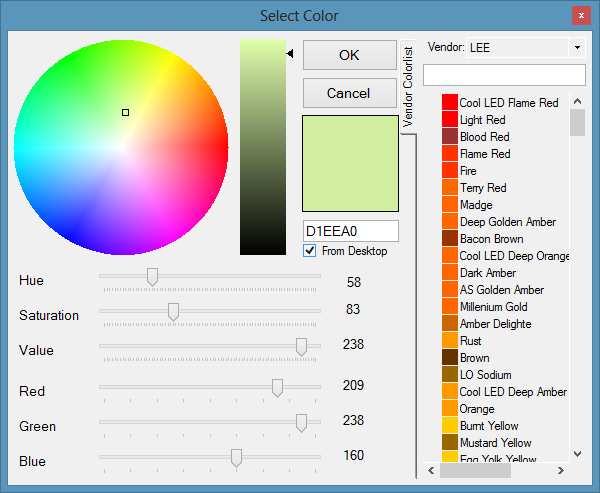Select the Deep Golden Amber entry
The image size is (600, 493).
point(507,222)
